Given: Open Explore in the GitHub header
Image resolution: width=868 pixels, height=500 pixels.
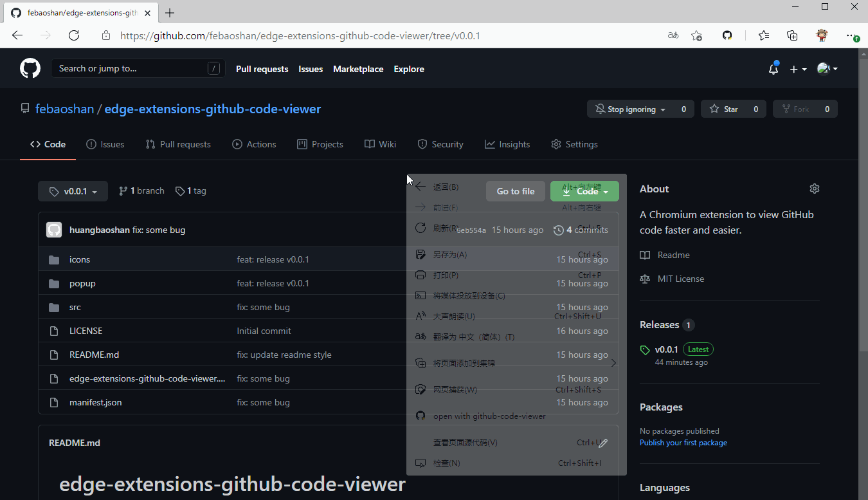Looking at the screenshot, I should click(x=409, y=69).
